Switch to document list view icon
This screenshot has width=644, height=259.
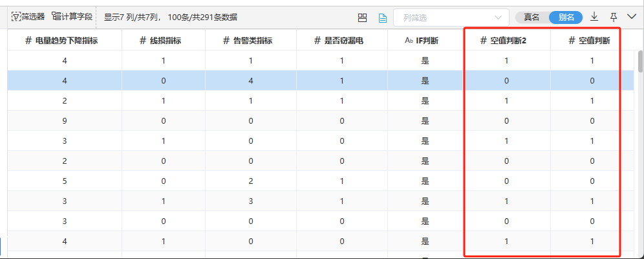coord(383,17)
